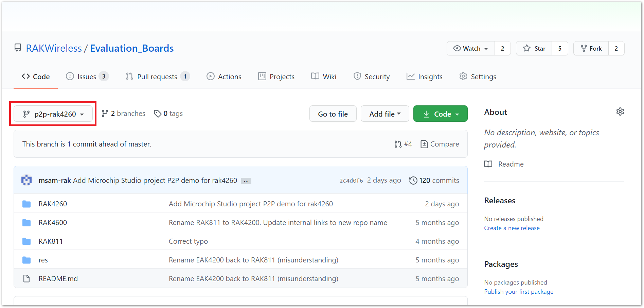This screenshot has width=644, height=308.
Task: Open commit hash 2c4d0f6
Action: (351, 181)
